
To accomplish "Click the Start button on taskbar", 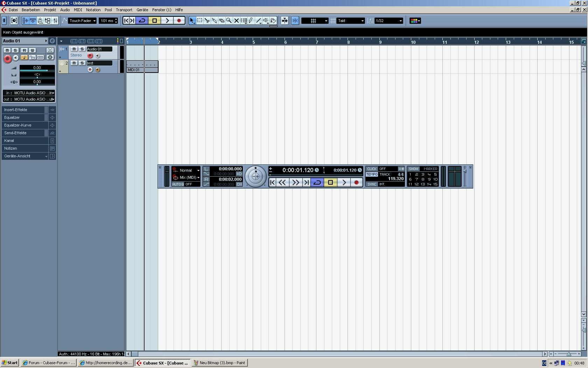I will [10, 363].
